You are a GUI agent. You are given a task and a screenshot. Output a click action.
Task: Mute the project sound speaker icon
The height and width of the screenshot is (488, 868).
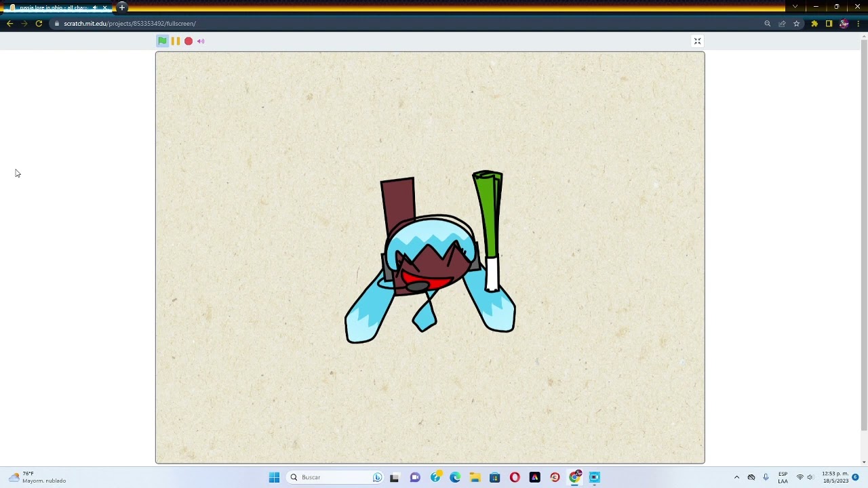tap(201, 41)
